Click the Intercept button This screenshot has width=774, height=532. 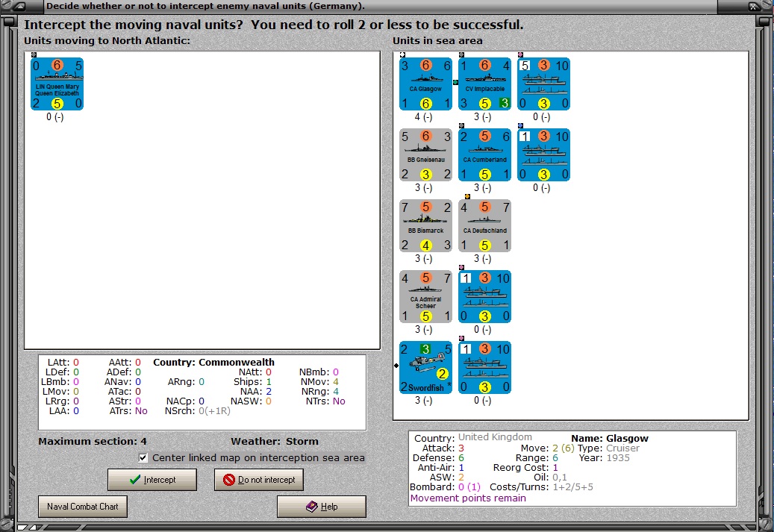pyautogui.click(x=152, y=480)
